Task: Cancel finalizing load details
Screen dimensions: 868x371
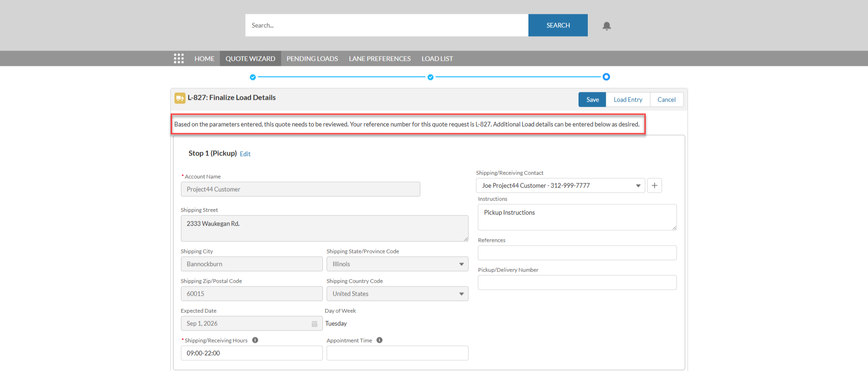Action: coord(667,99)
